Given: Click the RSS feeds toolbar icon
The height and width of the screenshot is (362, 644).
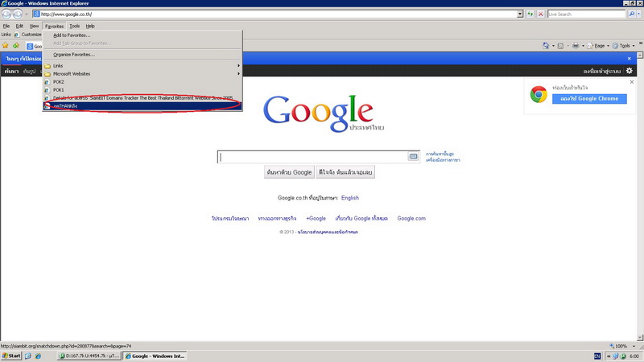Looking at the screenshot, I should (560, 46).
